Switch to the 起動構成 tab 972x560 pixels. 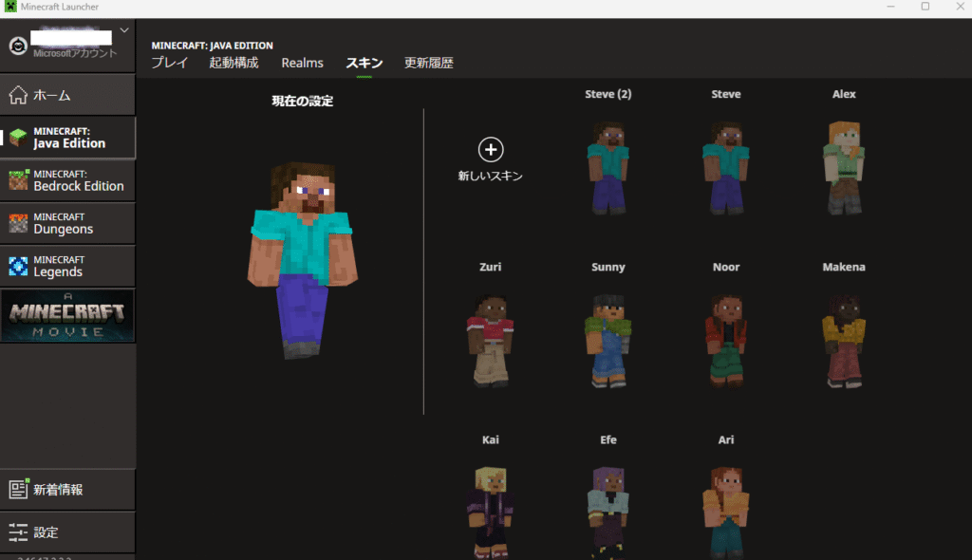tap(234, 63)
